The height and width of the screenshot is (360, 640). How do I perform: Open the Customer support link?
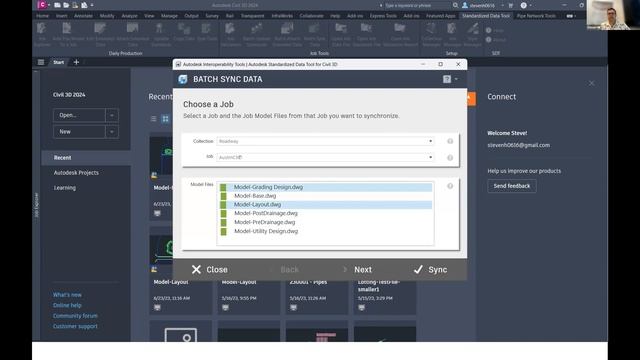point(75,327)
